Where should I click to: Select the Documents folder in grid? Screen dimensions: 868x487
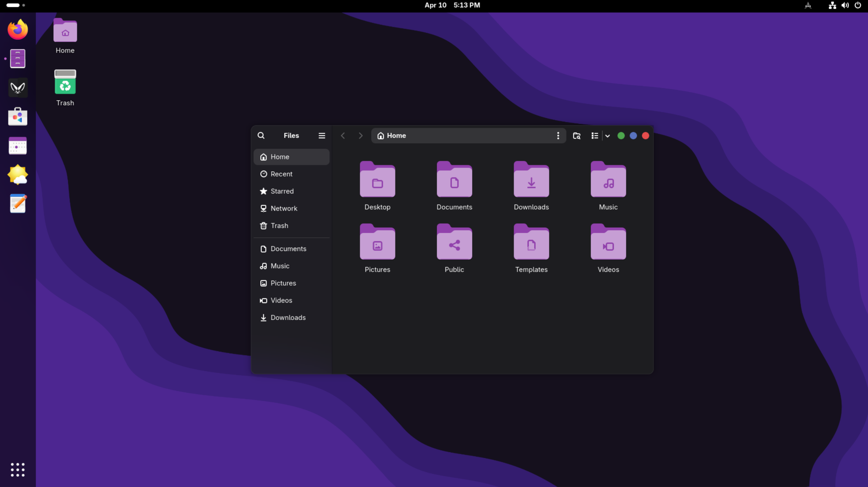click(x=454, y=179)
